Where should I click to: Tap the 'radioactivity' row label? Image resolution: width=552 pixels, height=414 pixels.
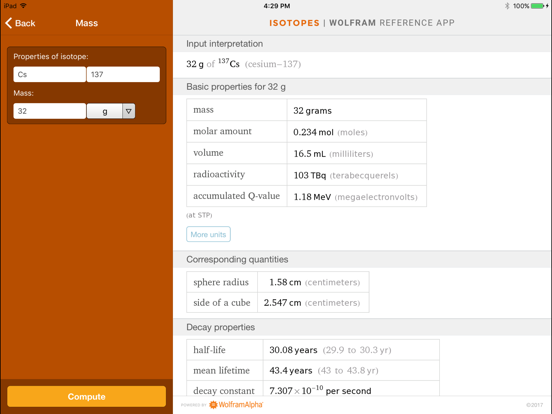(x=219, y=175)
